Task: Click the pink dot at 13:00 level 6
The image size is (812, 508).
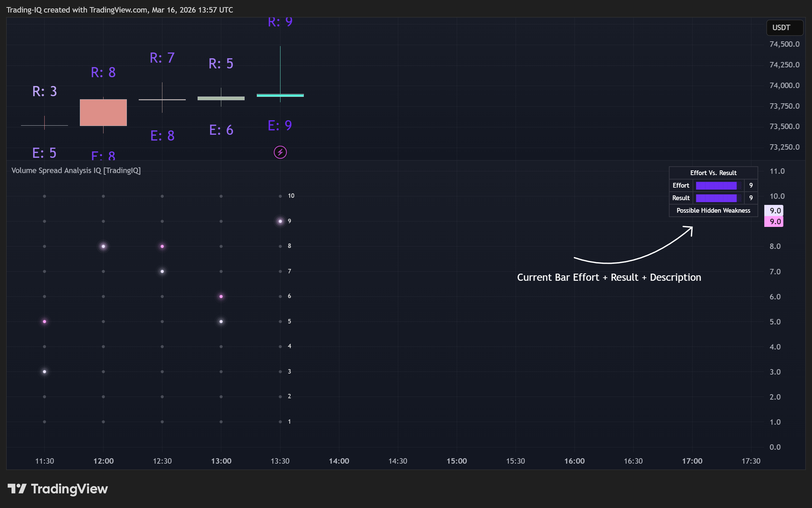Action: point(221,296)
